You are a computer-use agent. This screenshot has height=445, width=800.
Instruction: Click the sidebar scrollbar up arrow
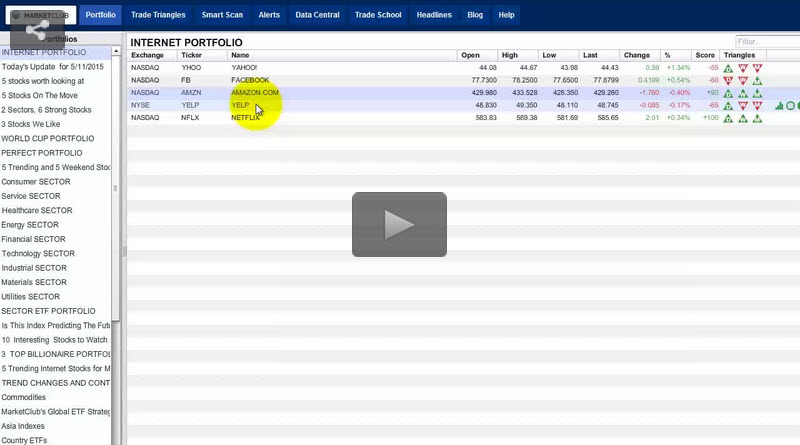coord(116,52)
